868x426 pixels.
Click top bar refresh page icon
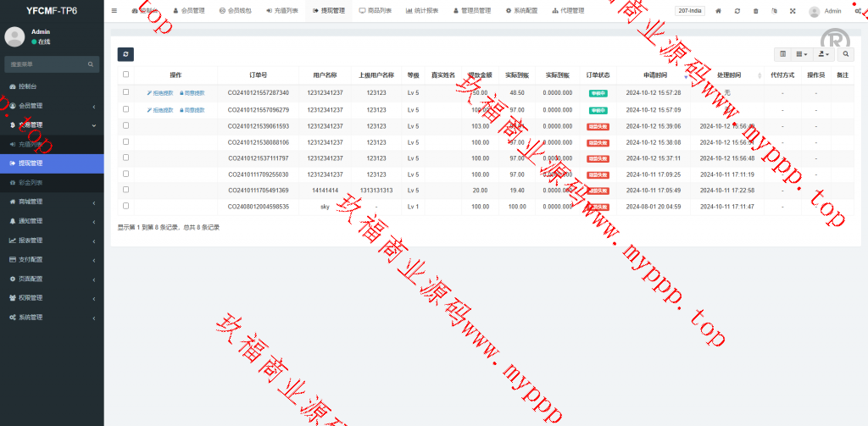pos(737,11)
